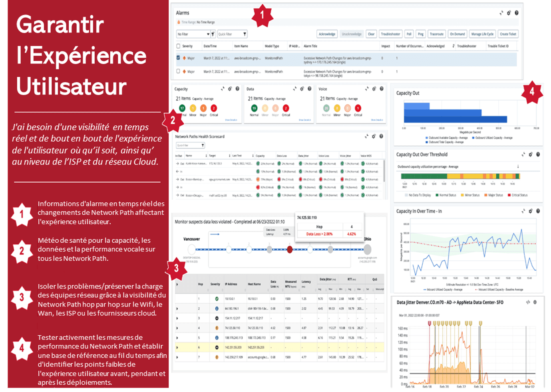Viewport: 551px width, 392px height.
Task: Click the Create Ticket button
Action: pyautogui.click(x=508, y=34)
